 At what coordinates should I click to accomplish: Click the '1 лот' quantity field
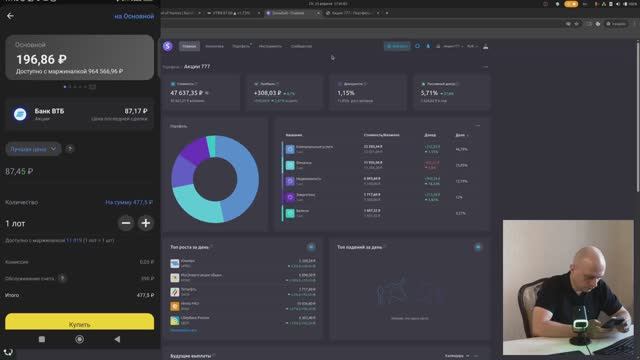[15, 224]
